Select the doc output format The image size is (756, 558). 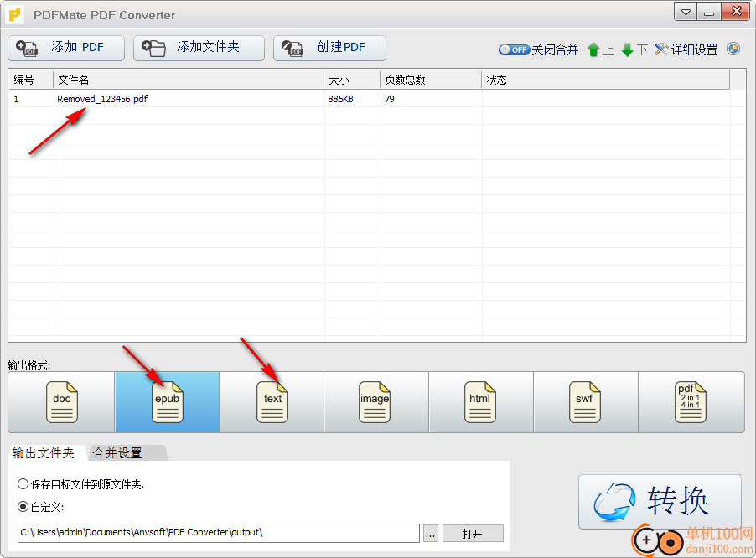tap(61, 402)
